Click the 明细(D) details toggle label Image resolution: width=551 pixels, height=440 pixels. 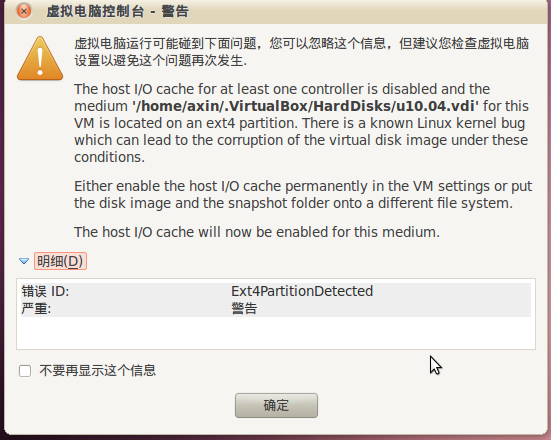coord(60,261)
